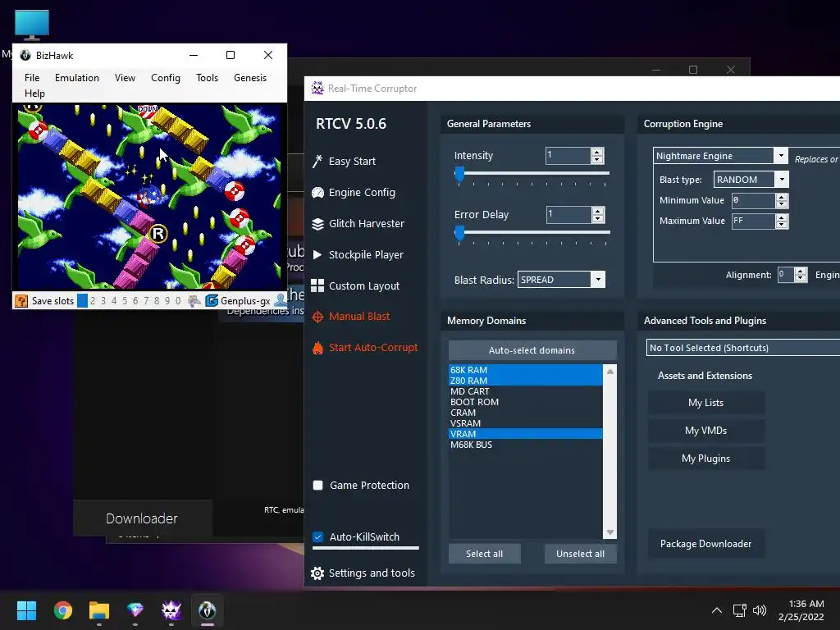Viewport: 840px width, 630px height.
Task: Open BizHawk Genesis menu
Action: click(250, 78)
